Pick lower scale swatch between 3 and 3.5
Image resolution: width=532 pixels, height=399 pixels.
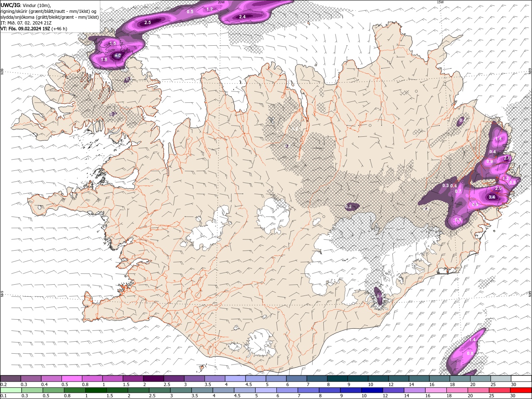[x=181, y=390]
